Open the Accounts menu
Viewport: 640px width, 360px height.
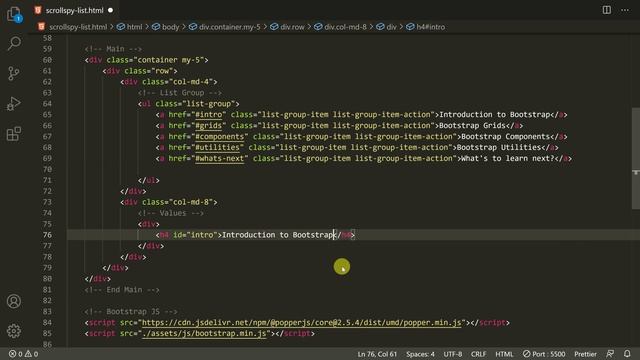[14, 301]
